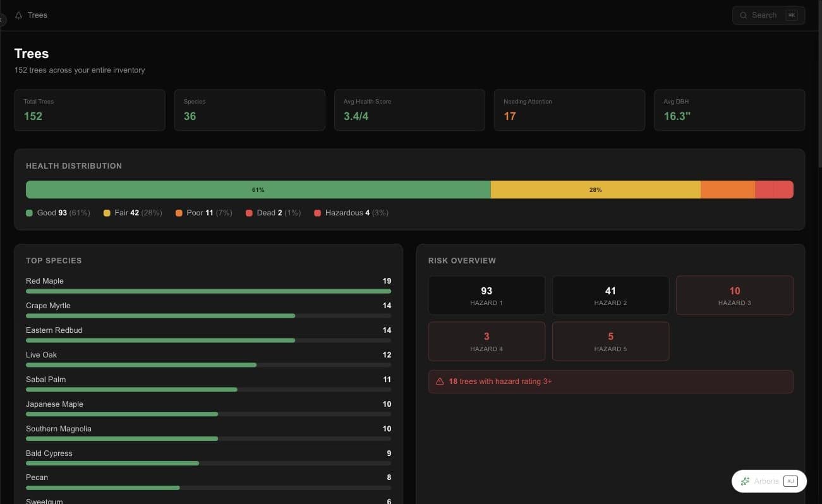Open the Search field
This screenshot has height=504, width=822.
tap(768, 15)
